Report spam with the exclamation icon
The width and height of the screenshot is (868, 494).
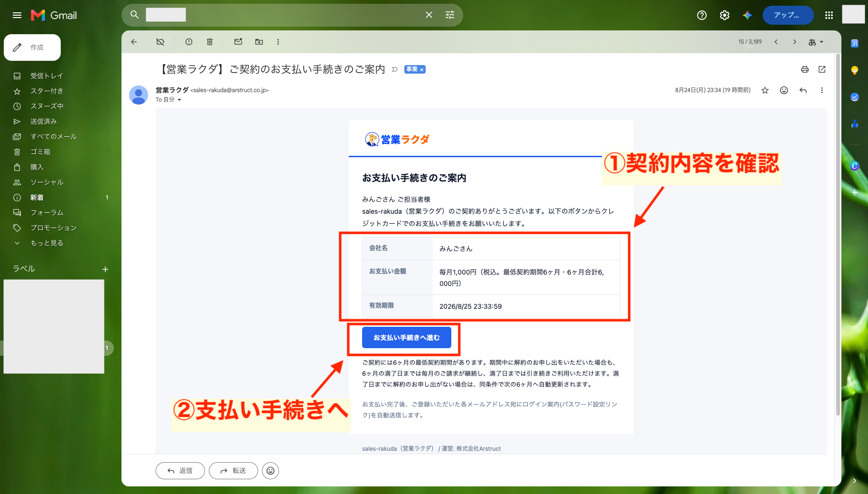click(x=189, y=42)
